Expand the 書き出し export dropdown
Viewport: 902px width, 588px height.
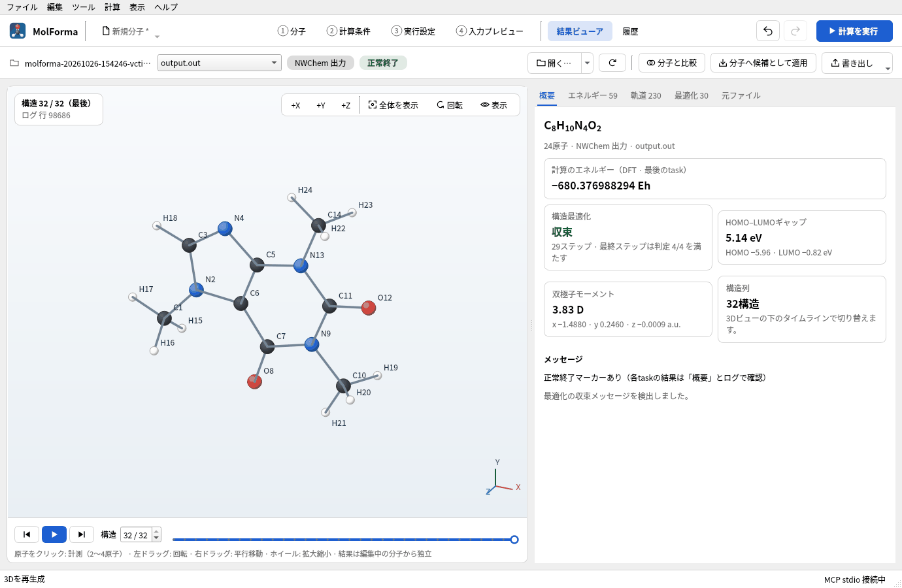tap(888, 68)
